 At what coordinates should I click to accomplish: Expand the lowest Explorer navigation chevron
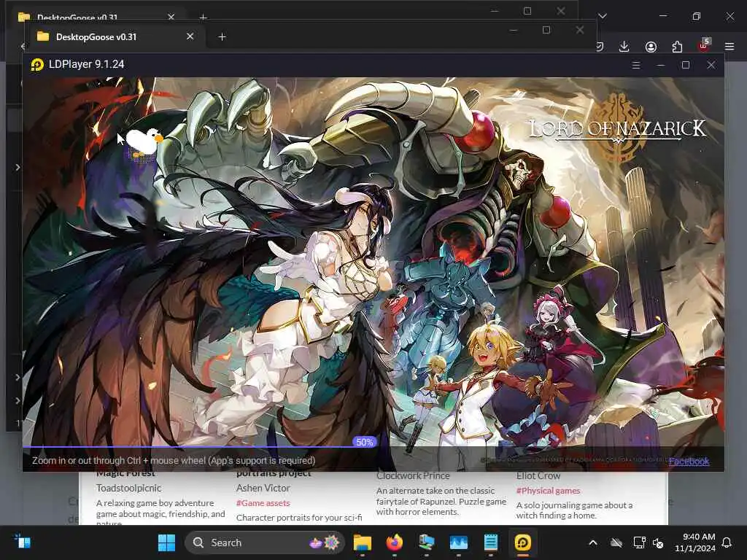(18, 400)
